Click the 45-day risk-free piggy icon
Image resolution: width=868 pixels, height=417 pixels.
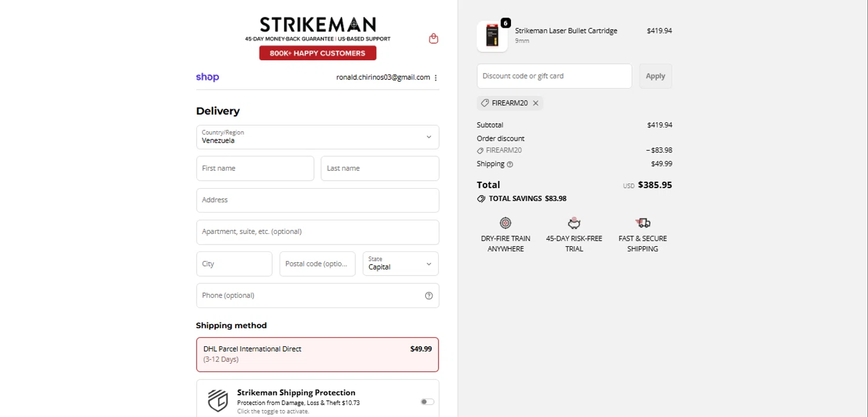(x=574, y=223)
